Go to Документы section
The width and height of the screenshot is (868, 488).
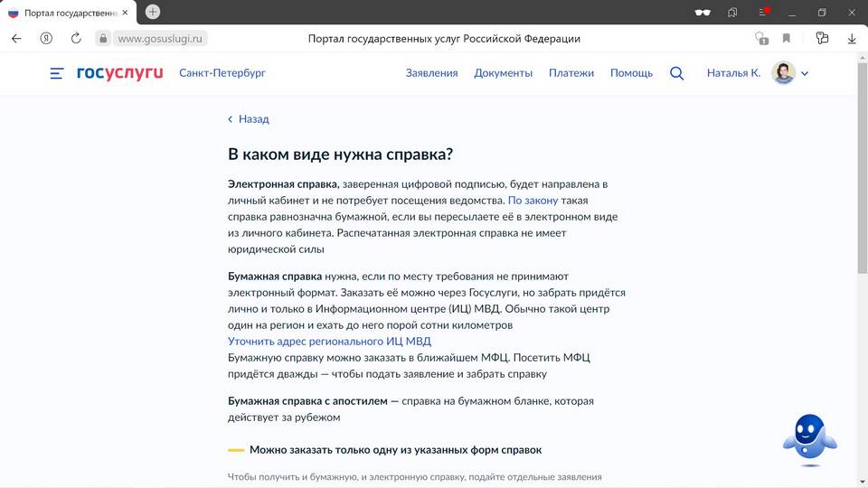click(x=503, y=73)
